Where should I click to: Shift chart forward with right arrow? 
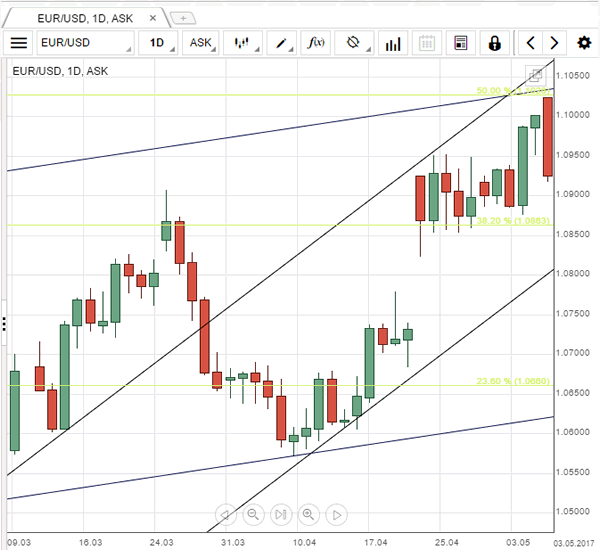point(554,43)
